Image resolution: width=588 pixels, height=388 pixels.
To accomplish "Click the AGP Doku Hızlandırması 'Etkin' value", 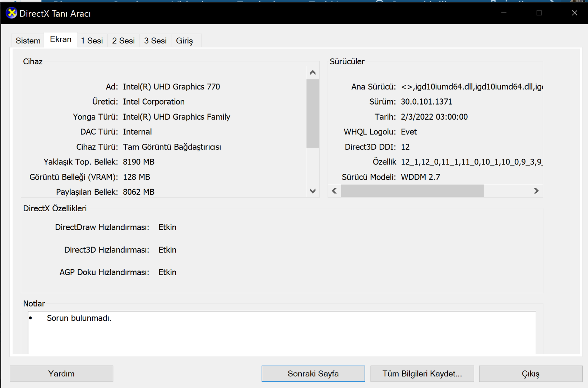I will tap(167, 272).
